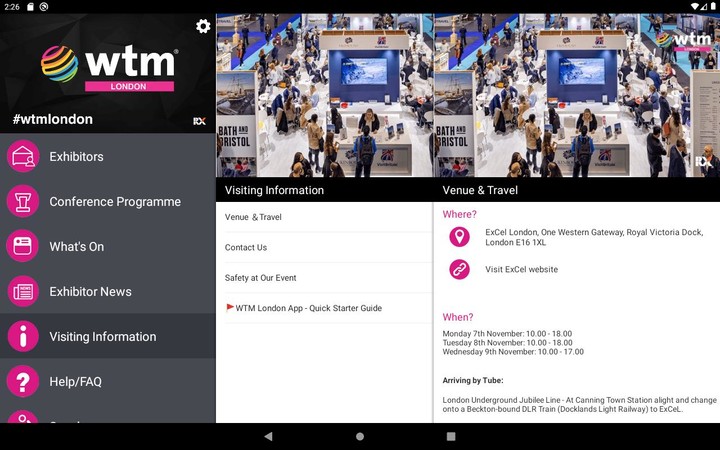This screenshot has width=720, height=450.
Task: Tap the #wtmlondon hashtag text
Action: (53, 119)
